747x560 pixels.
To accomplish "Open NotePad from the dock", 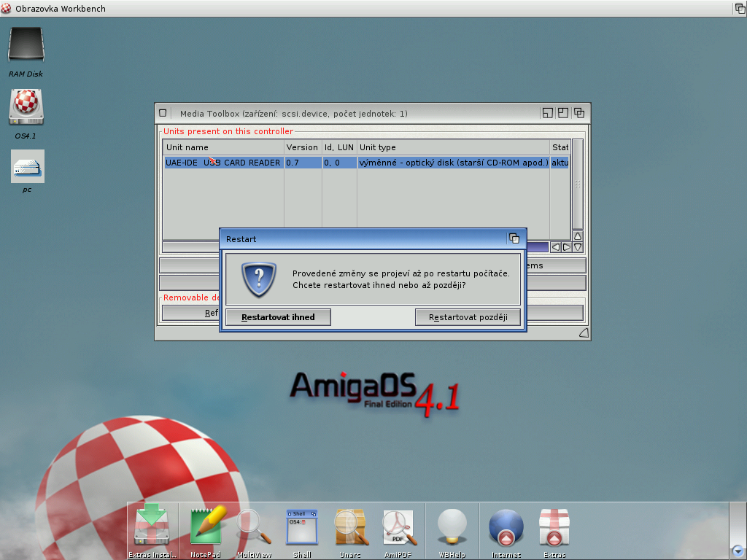I will 205,526.
